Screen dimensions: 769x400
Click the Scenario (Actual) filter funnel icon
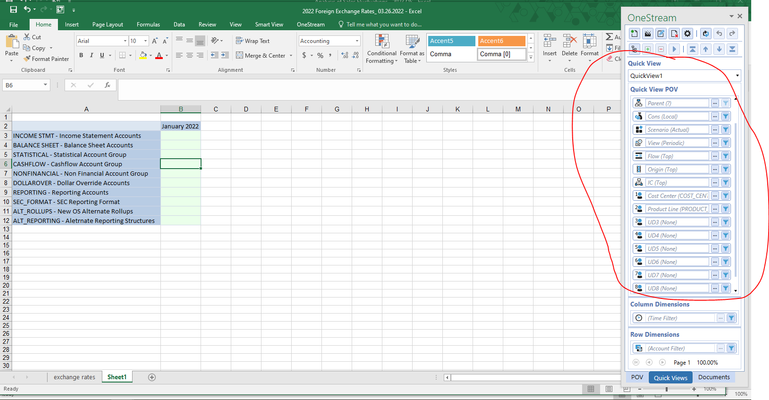point(725,129)
